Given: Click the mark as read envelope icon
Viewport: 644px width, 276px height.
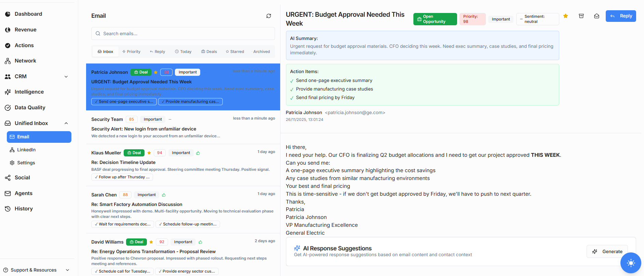Looking at the screenshot, I should pos(597,16).
